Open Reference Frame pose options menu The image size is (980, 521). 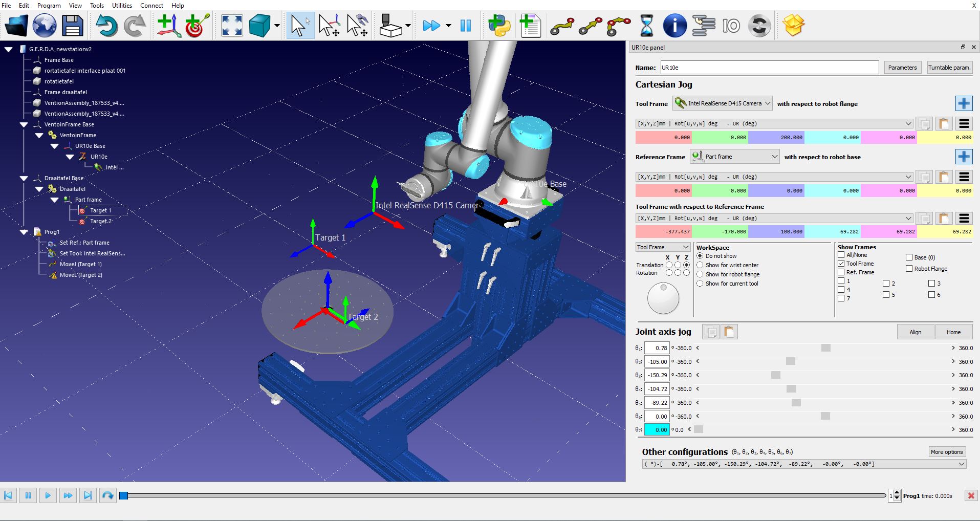click(x=964, y=177)
